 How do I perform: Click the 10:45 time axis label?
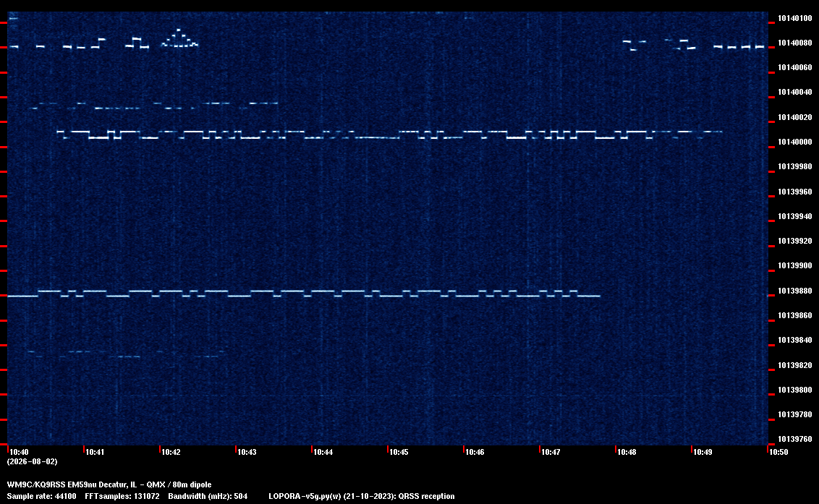tap(399, 452)
